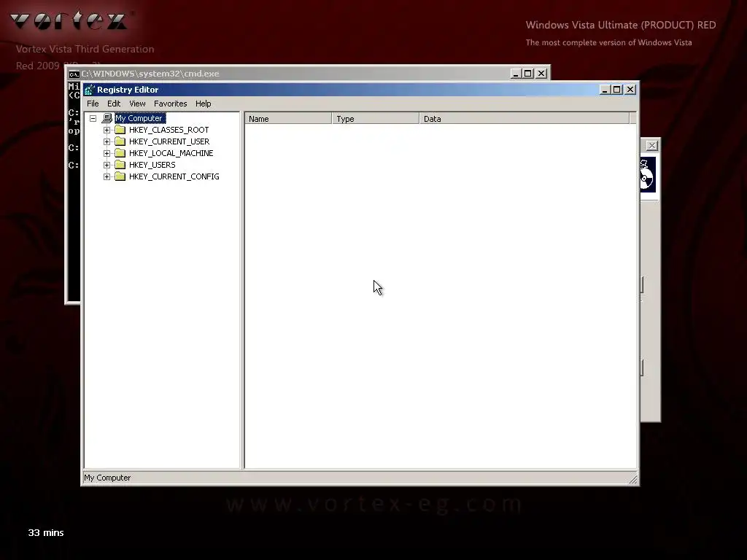This screenshot has height=560, width=747.
Task: Minimize the Registry Editor window
Action: coord(605,90)
